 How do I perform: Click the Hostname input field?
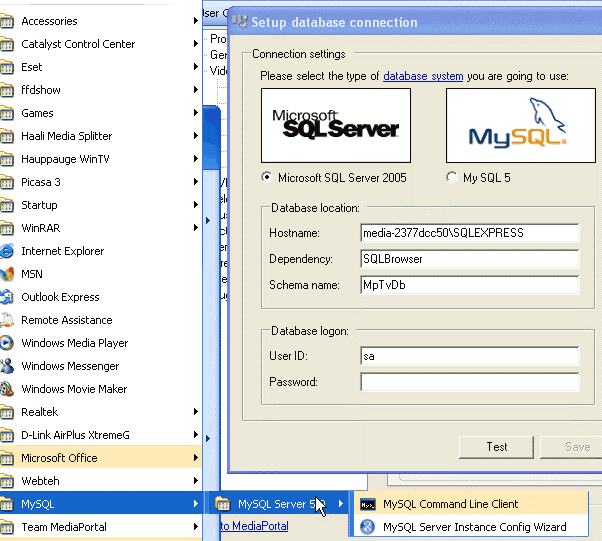coord(469,233)
